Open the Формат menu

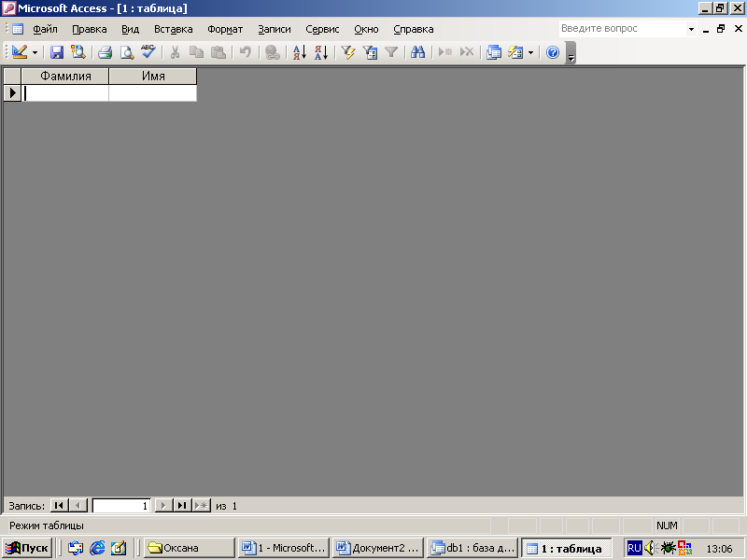click(x=225, y=29)
